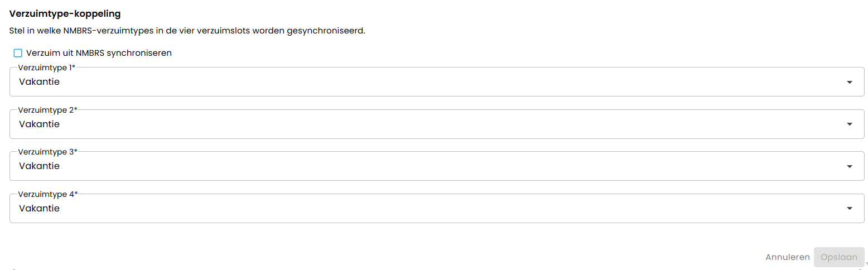Click the 'Verzuim uit NMBRS synchroniseren' label text
This screenshot has height=270, width=868.
click(99, 54)
